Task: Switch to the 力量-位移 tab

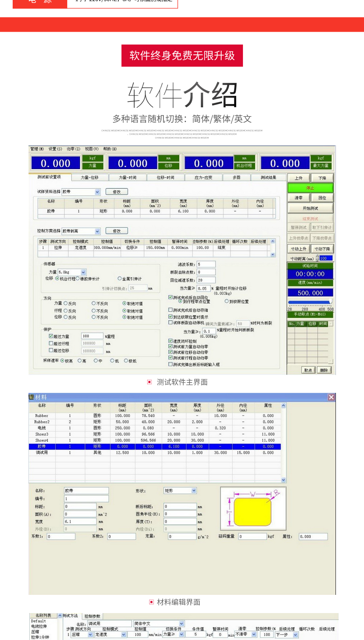Action: tap(89, 177)
